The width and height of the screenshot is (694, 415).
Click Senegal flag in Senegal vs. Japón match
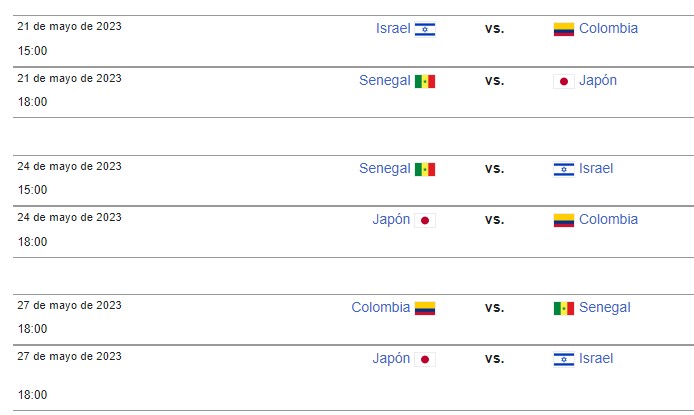tap(425, 81)
